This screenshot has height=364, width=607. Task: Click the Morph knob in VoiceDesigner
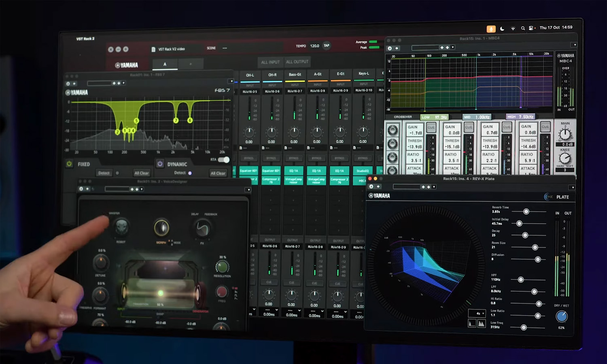[161, 228]
